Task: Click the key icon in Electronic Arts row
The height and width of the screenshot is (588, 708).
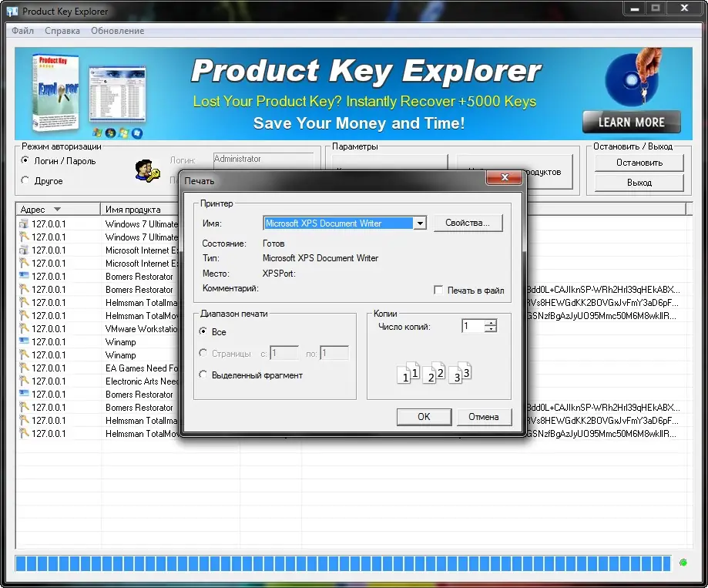Action: [x=23, y=381]
